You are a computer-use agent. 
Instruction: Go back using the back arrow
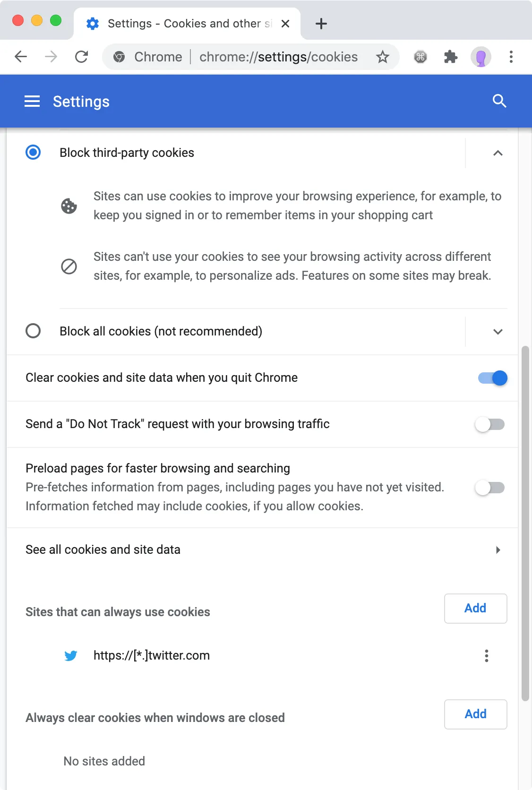tap(21, 57)
